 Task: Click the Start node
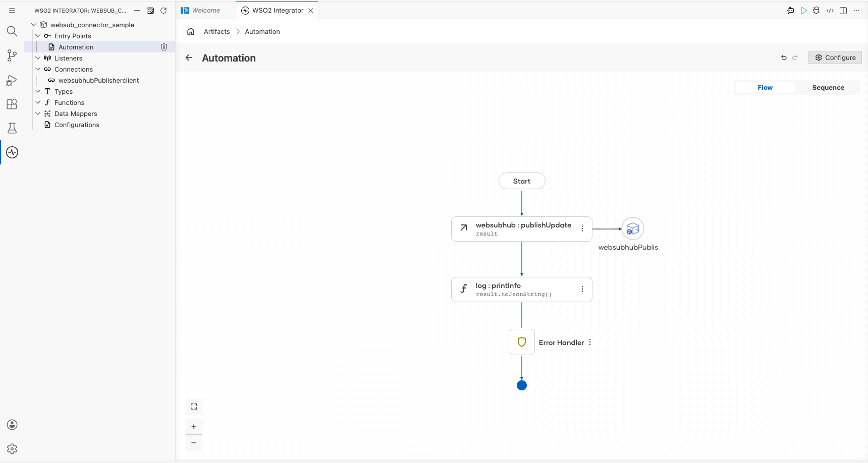522,181
